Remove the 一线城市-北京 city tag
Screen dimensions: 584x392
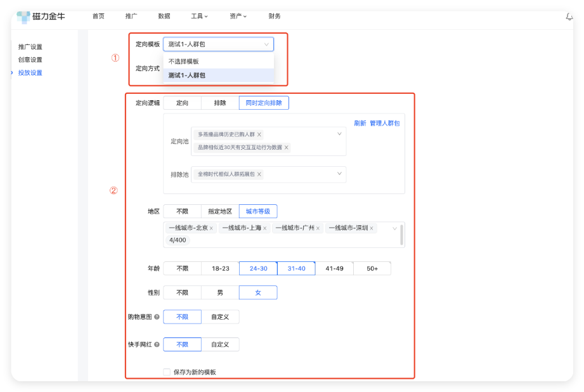tap(211, 228)
